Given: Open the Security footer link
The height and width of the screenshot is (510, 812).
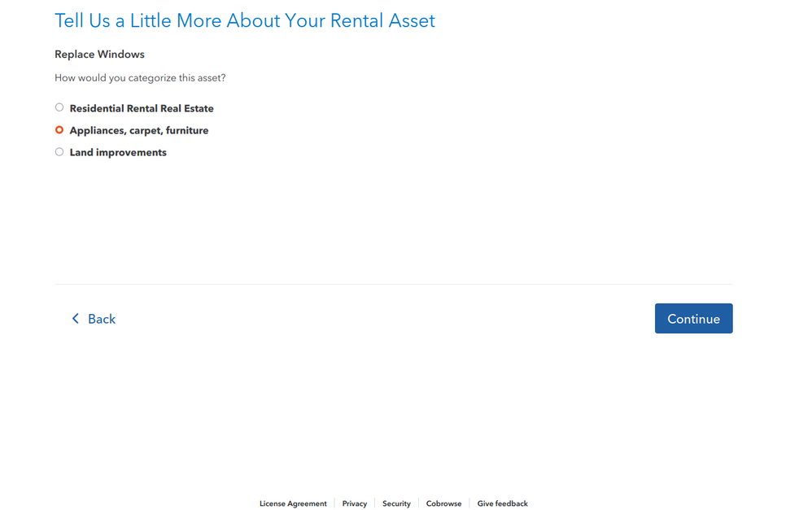Looking at the screenshot, I should pos(396,503).
